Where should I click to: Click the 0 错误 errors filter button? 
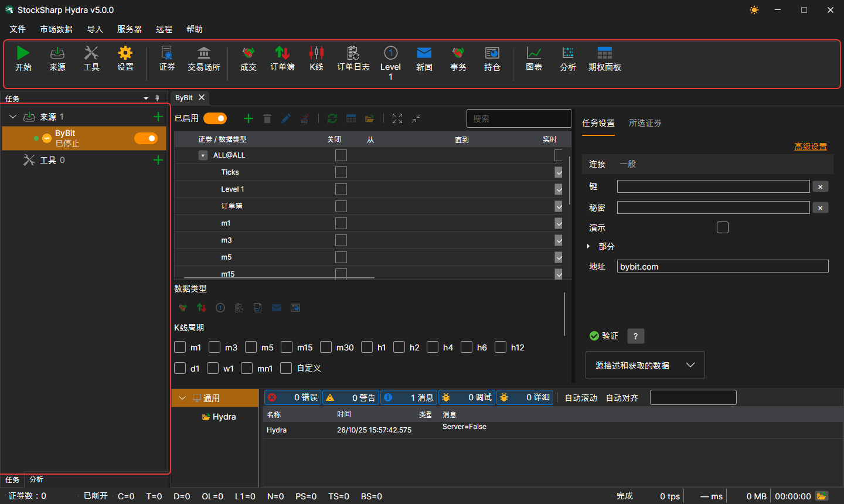click(292, 397)
